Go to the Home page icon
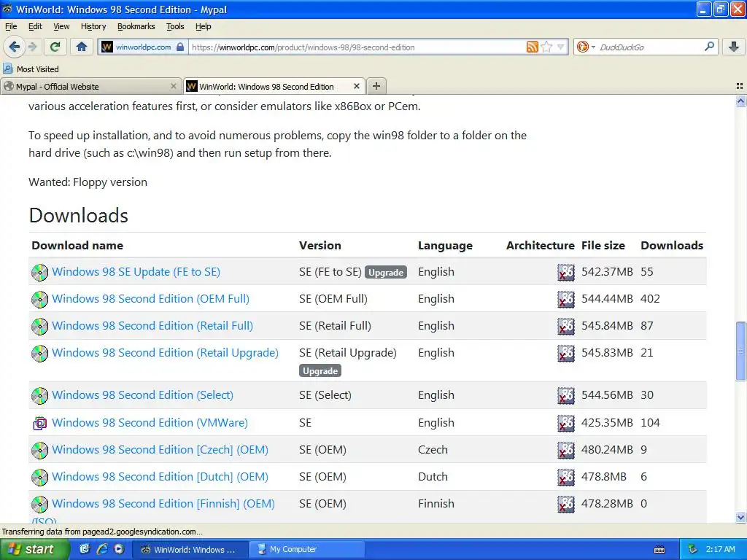The width and height of the screenshot is (747, 560). point(82,47)
